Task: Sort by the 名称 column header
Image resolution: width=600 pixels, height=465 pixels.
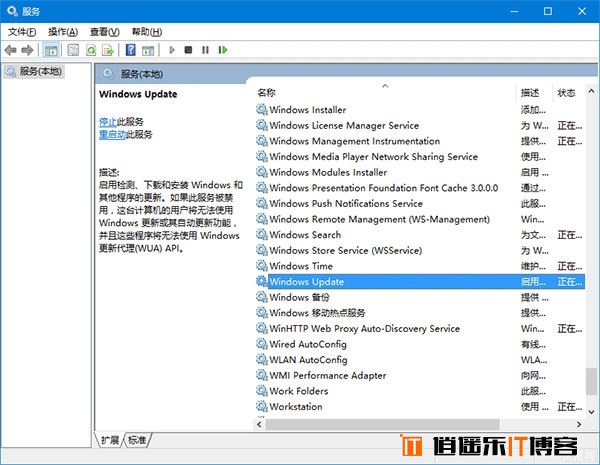Action: (385, 93)
